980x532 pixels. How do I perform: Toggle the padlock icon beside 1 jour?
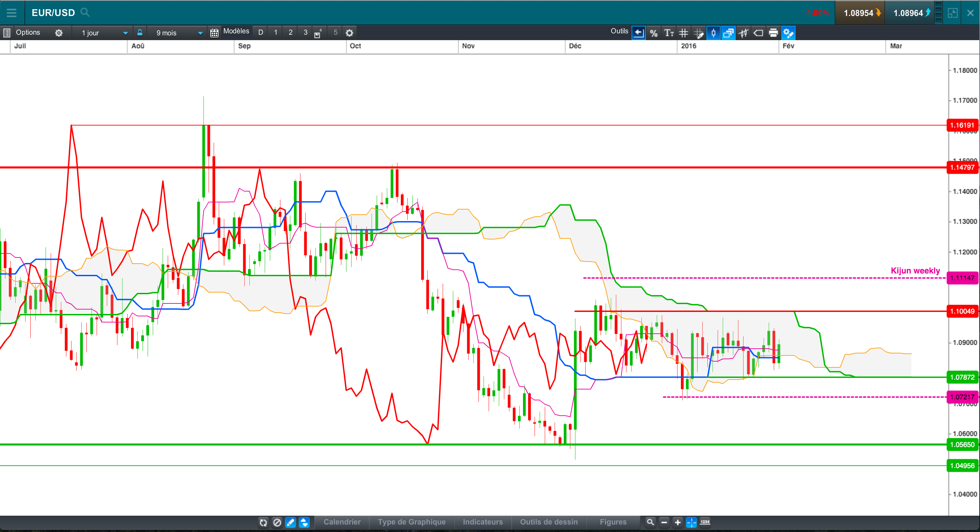point(140,33)
